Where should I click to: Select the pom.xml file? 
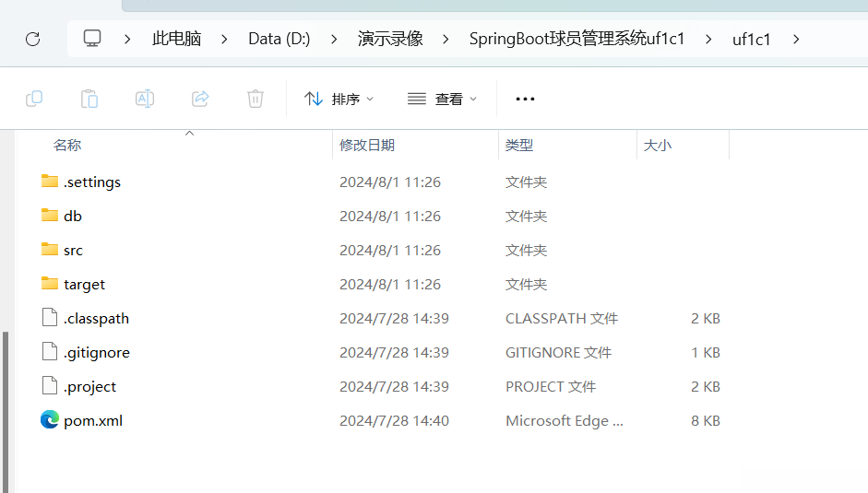92,420
